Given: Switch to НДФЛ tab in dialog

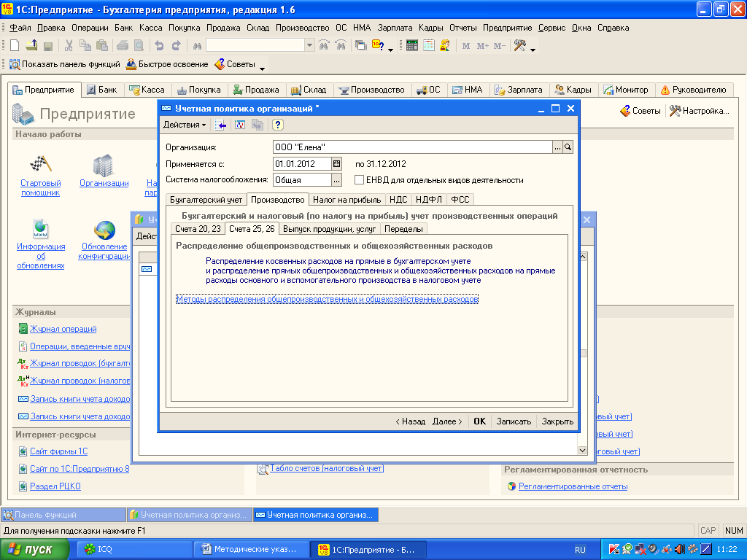Looking at the screenshot, I should pyautogui.click(x=429, y=200).
